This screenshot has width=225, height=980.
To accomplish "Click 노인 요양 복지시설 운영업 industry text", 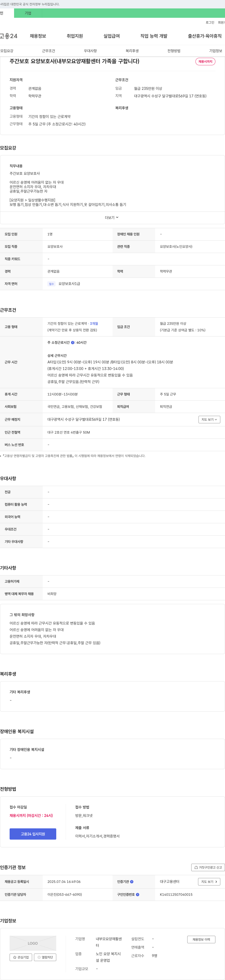I will (108, 957).
